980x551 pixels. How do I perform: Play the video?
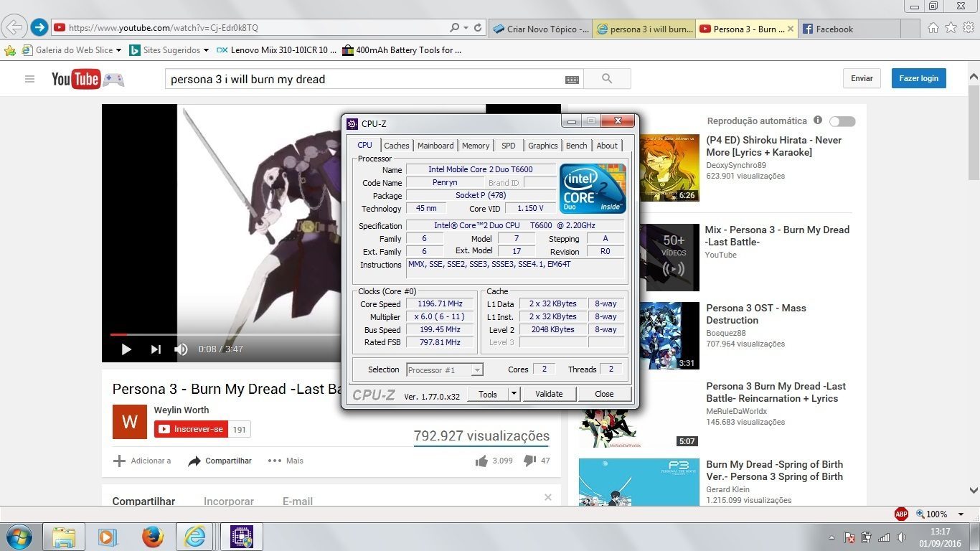(126, 349)
